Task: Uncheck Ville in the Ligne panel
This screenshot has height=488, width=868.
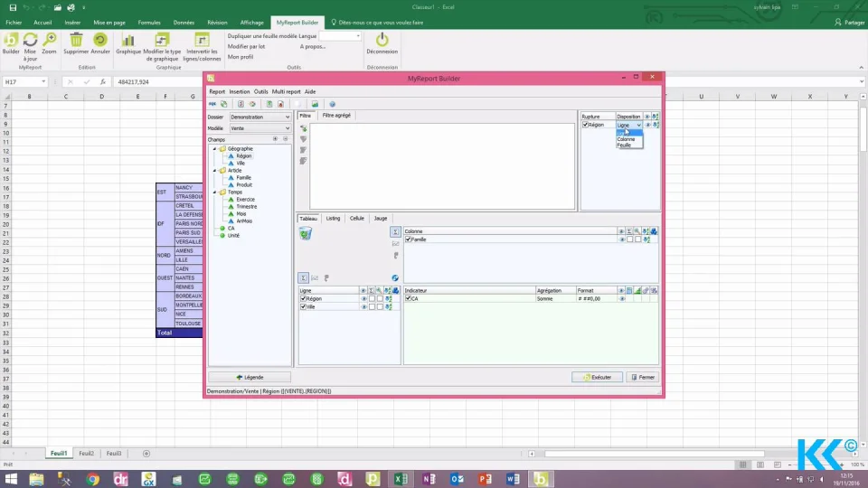Action: coord(303,306)
